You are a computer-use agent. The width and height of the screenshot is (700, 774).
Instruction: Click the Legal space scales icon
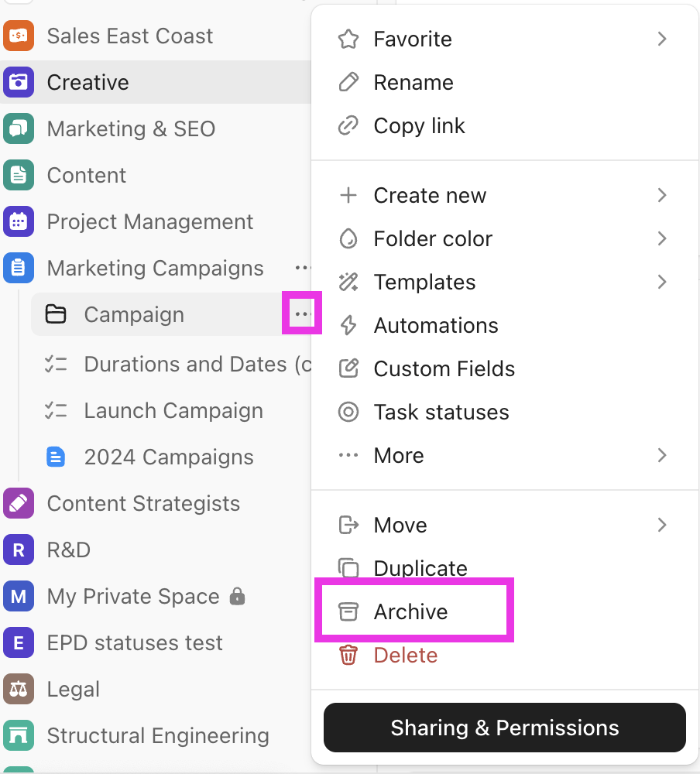[x=19, y=689]
